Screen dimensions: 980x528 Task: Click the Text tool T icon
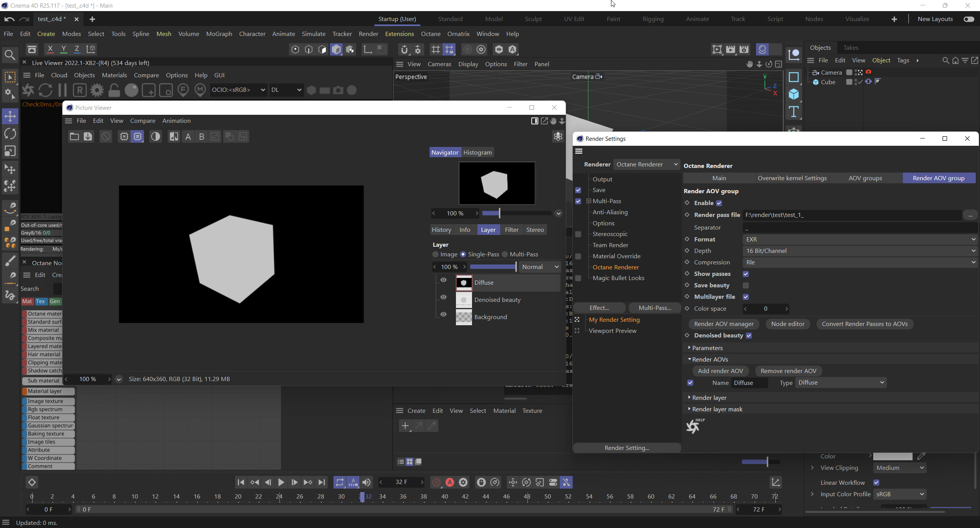(794, 112)
